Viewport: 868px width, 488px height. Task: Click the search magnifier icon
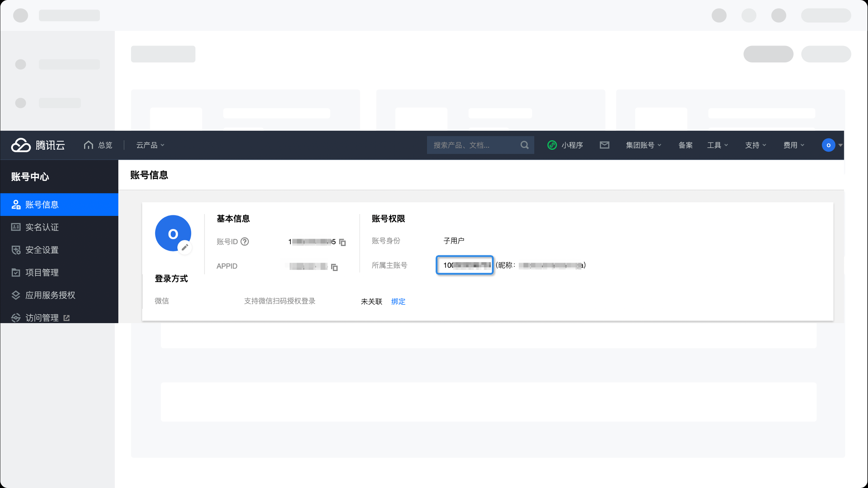click(524, 145)
